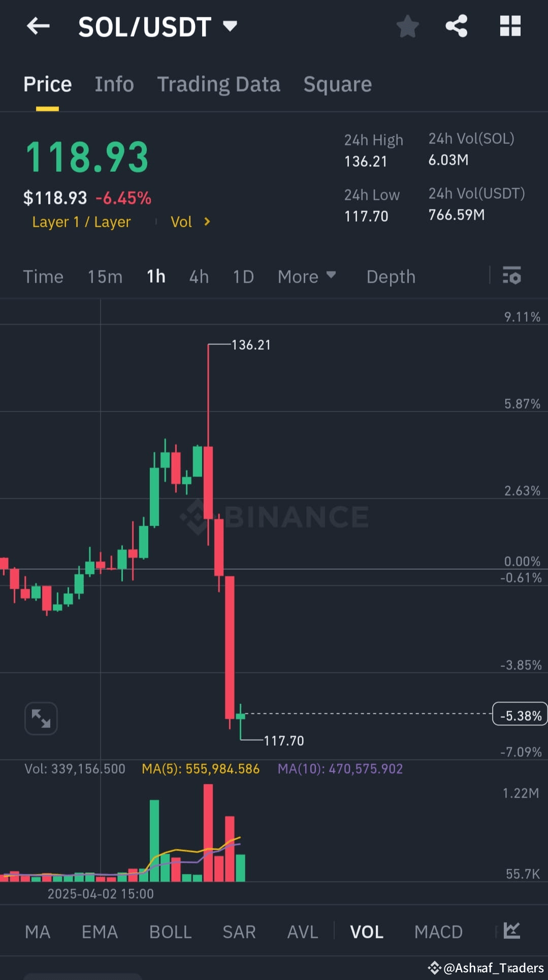Switch to the Trading Data tab
The width and height of the screenshot is (548, 980).
coord(219,84)
